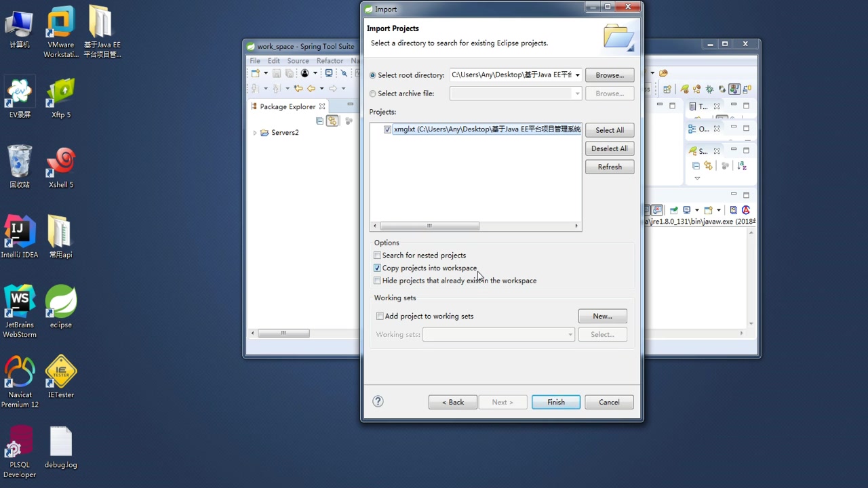Screen dimensions: 868x488
Task: Click the Deselect All button
Action: 610,148
